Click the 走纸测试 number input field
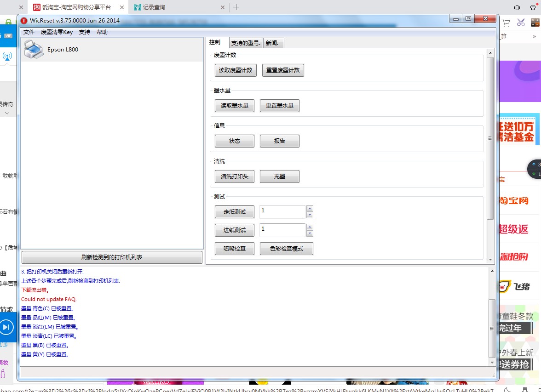This screenshot has height=392, width=541. (x=282, y=211)
